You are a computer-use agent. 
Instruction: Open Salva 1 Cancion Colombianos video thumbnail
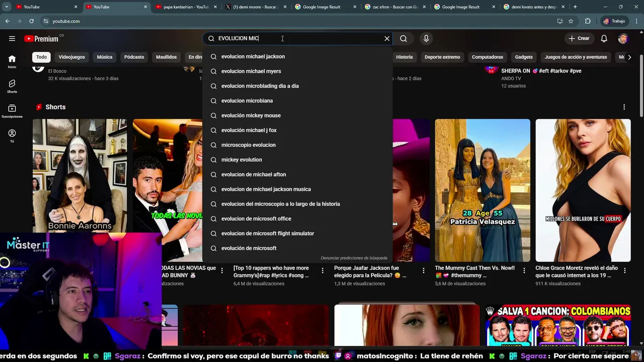click(558, 325)
